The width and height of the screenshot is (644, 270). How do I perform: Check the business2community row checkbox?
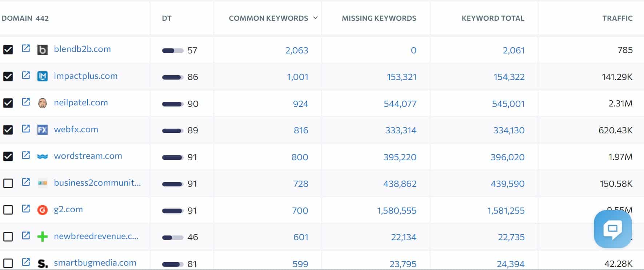8,183
